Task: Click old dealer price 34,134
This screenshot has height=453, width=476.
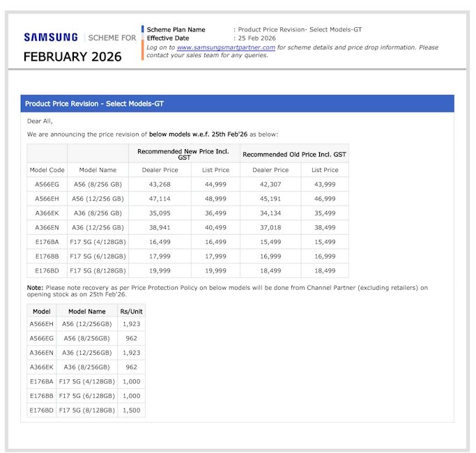Action: (x=270, y=213)
